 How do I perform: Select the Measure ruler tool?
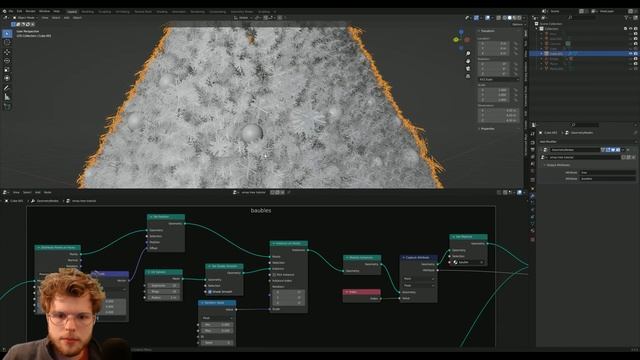7,97
